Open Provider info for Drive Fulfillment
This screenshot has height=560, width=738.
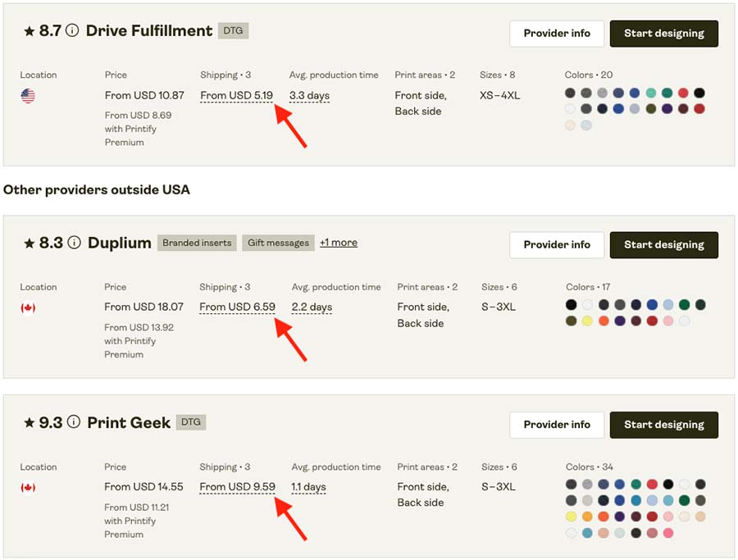(x=557, y=34)
